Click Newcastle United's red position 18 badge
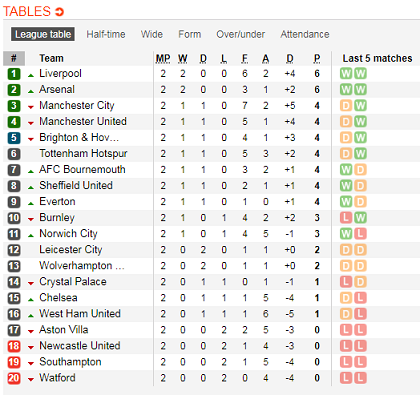Viewport: 420px width, 395px height. click(x=14, y=346)
